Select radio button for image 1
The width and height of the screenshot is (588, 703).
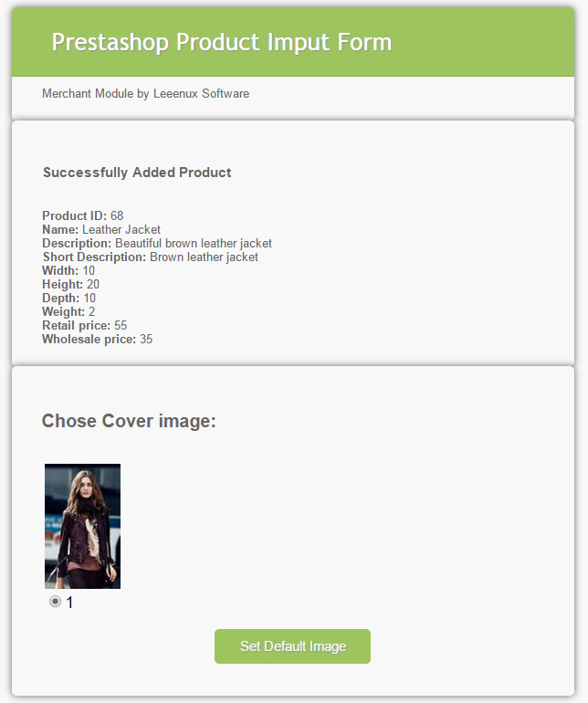pyautogui.click(x=55, y=602)
